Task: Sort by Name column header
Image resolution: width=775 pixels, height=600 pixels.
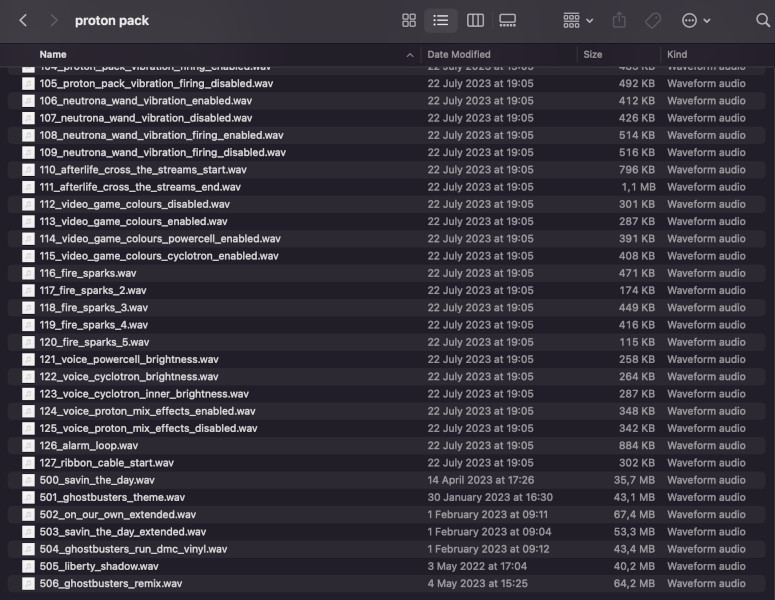Action: (53, 54)
